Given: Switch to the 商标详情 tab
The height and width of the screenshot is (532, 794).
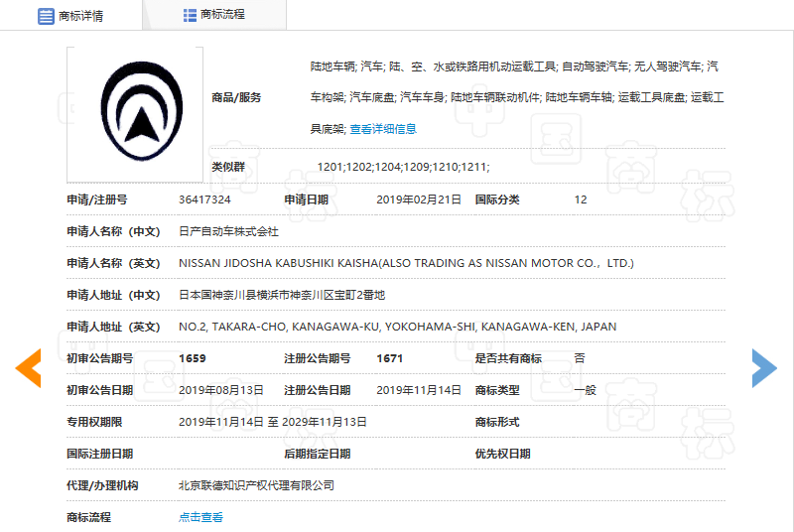Looking at the screenshot, I should pos(80,16).
